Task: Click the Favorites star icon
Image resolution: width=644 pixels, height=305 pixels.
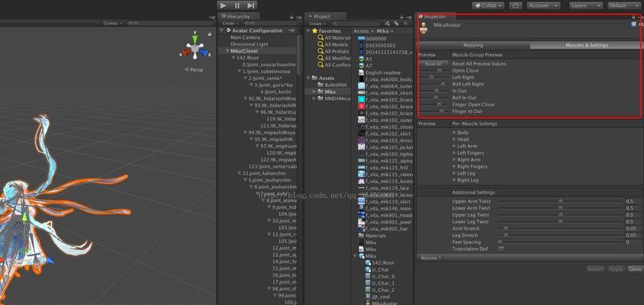Action: [x=314, y=30]
